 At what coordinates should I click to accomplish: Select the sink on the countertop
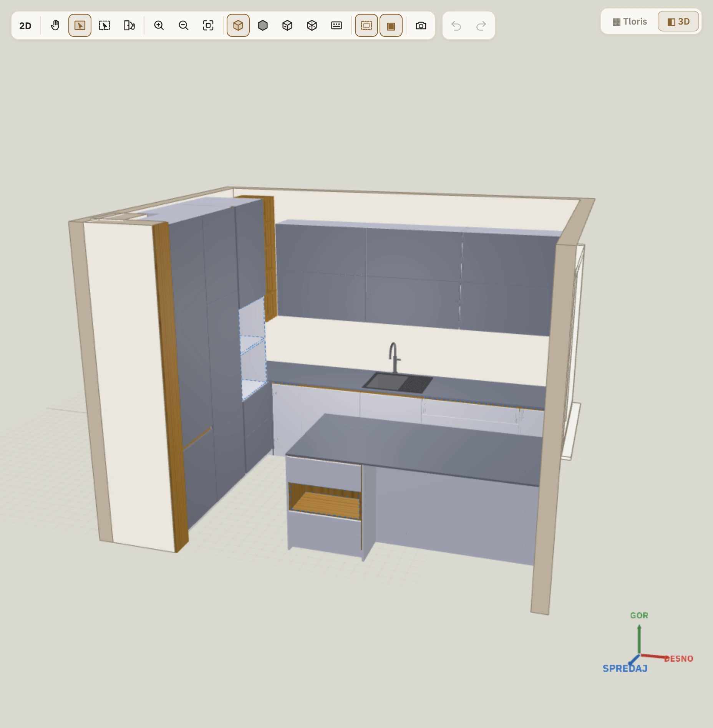[398, 383]
